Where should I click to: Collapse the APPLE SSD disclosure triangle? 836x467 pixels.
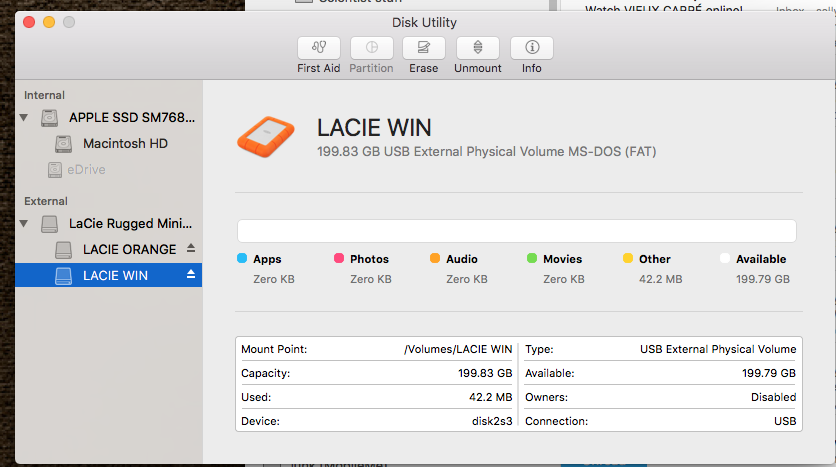(x=24, y=117)
